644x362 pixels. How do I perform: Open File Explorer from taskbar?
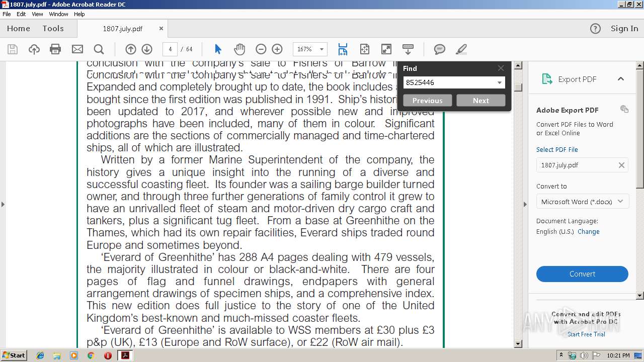coord(57,355)
